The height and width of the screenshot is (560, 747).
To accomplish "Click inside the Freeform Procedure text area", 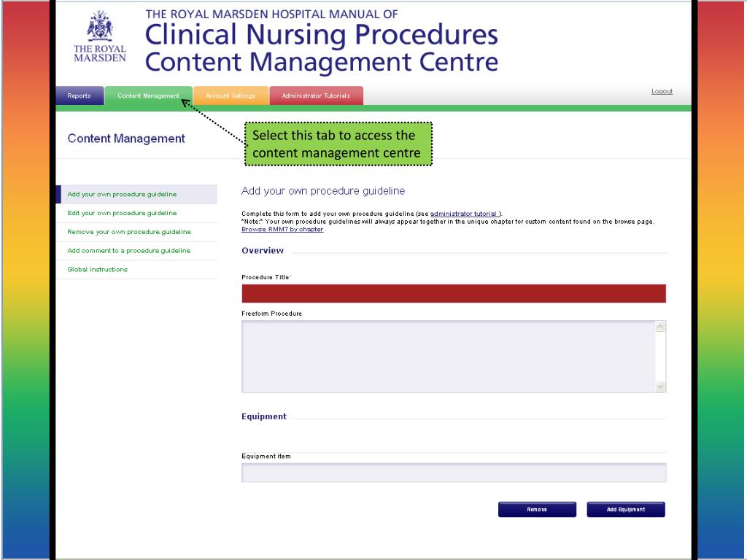I will (449, 356).
